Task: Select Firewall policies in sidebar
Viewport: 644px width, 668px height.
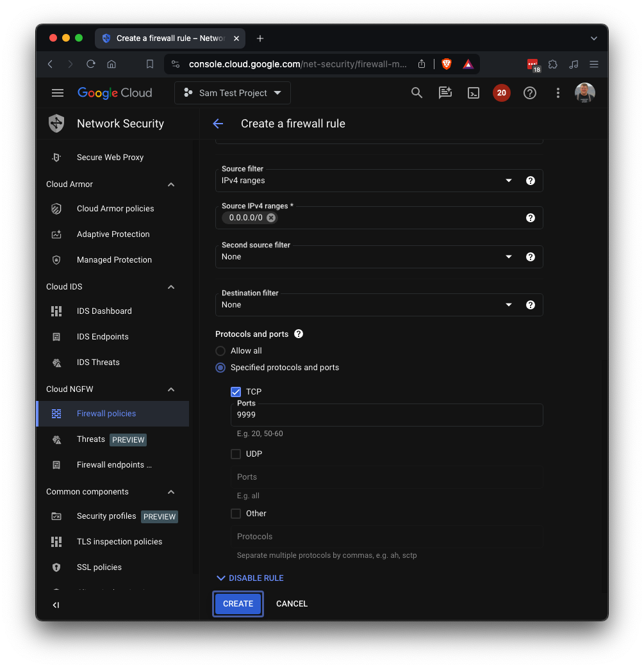Action: tap(113, 414)
